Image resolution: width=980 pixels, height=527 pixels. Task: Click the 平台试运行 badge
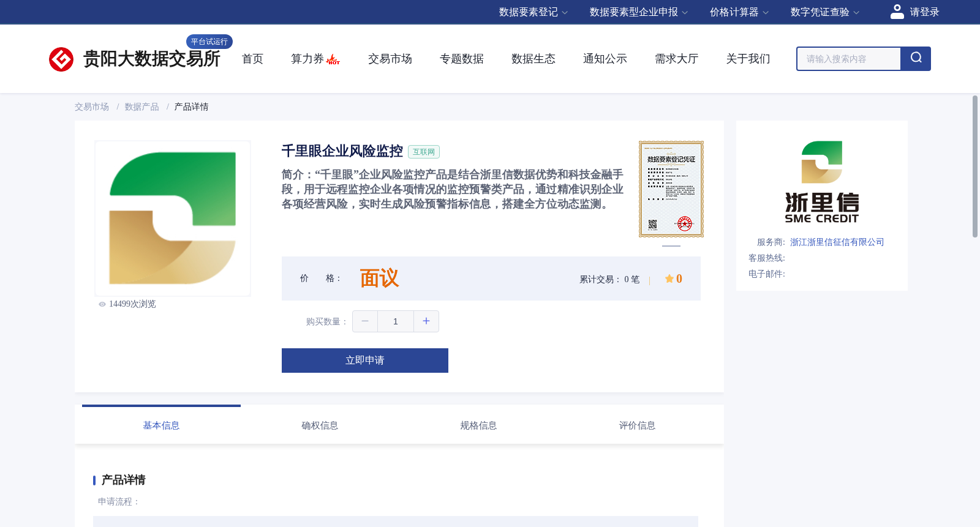click(x=209, y=42)
